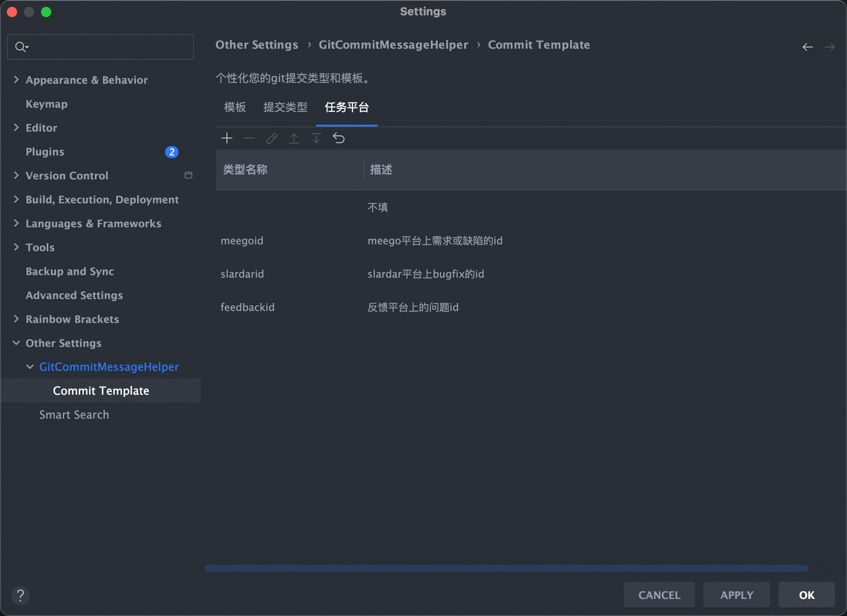Click the move up arrow icon
The image size is (847, 616).
[294, 138]
